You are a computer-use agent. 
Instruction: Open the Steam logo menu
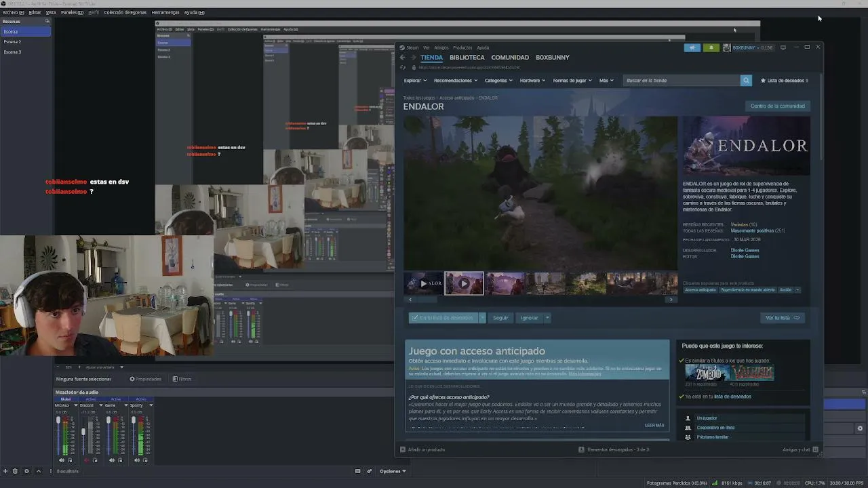410,47
